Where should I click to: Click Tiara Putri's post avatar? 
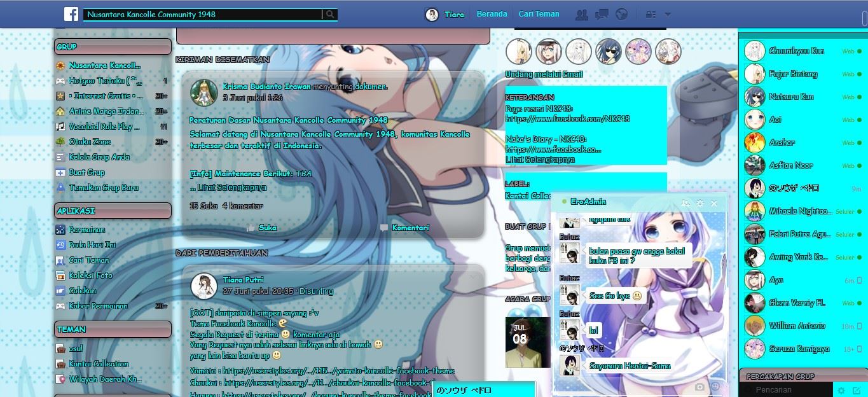[x=204, y=286]
